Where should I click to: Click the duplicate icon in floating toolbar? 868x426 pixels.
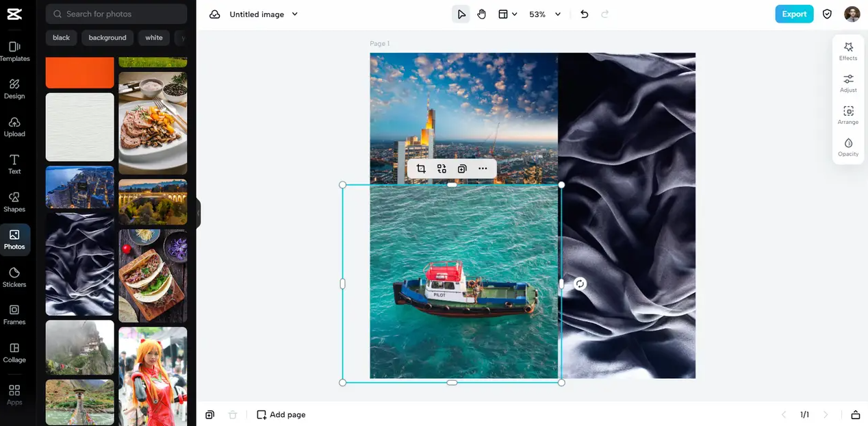click(x=462, y=168)
